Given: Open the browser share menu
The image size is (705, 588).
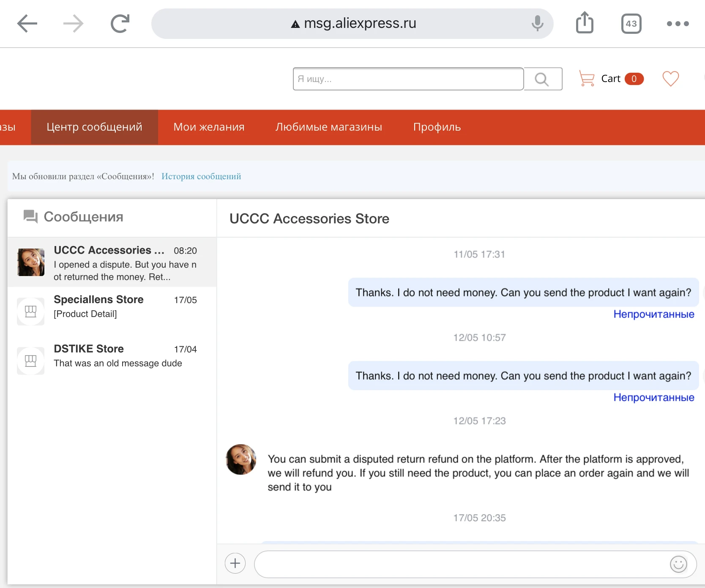Looking at the screenshot, I should pos(585,23).
